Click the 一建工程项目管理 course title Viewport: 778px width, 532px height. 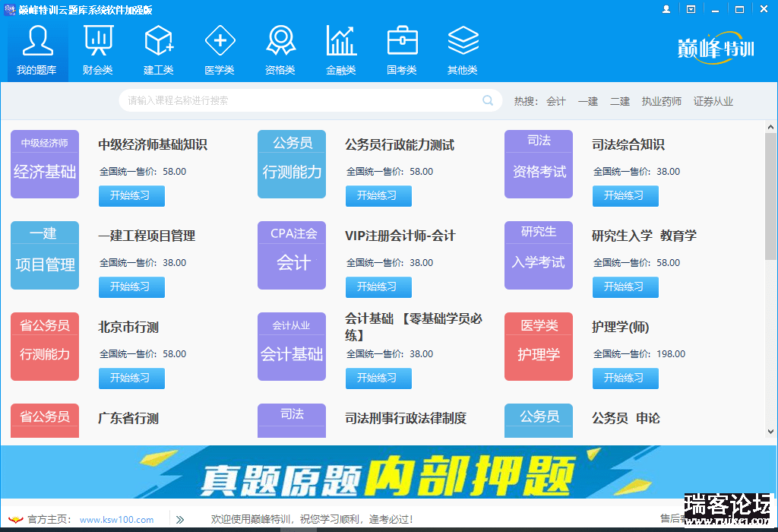click(147, 236)
